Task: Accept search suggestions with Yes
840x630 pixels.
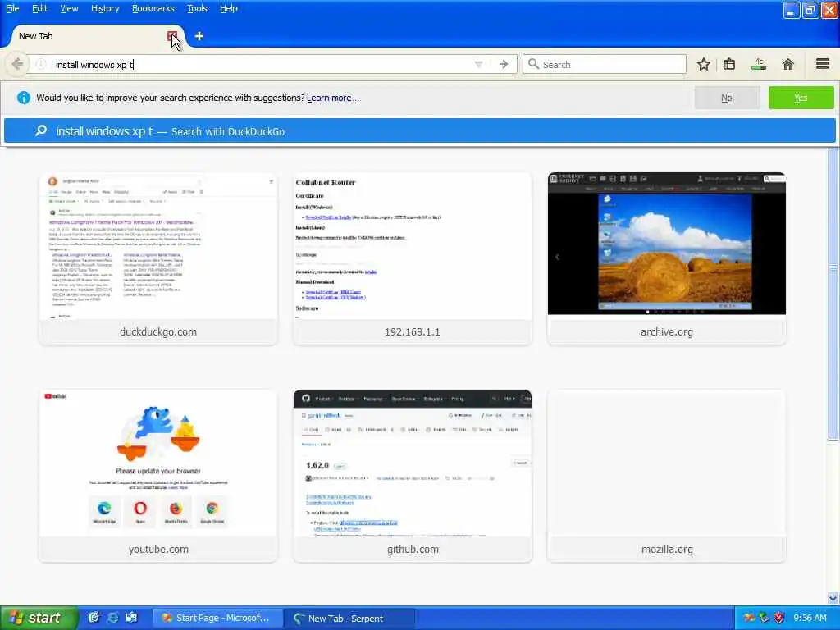Action: (x=801, y=98)
